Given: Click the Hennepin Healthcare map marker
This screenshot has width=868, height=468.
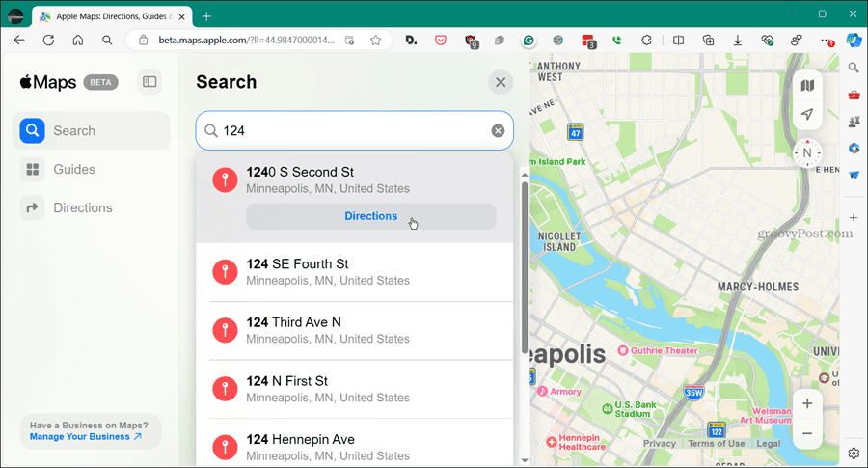Looking at the screenshot, I should tap(552, 442).
